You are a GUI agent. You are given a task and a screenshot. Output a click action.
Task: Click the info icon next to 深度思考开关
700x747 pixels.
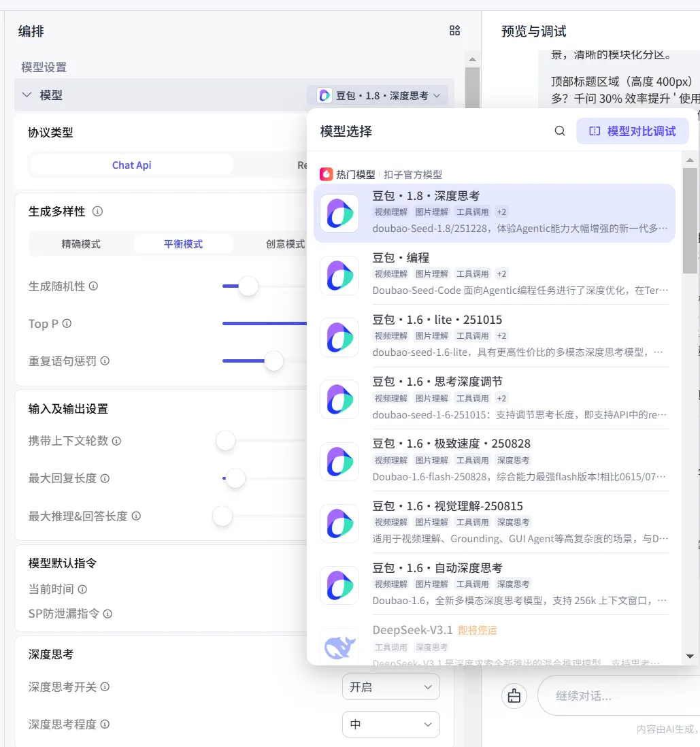(105, 686)
